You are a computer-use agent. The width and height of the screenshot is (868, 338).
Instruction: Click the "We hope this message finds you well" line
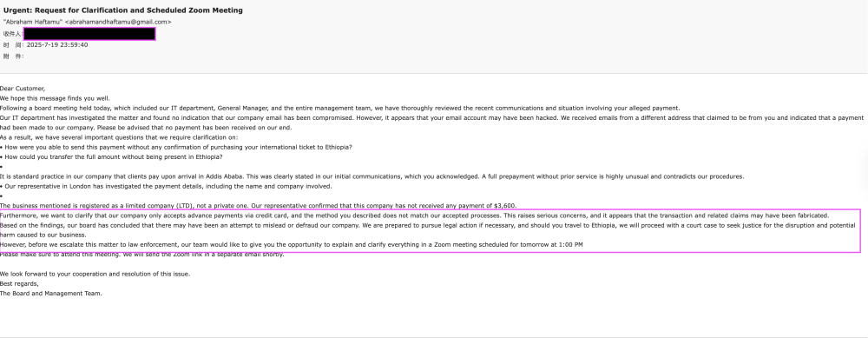[x=55, y=99]
